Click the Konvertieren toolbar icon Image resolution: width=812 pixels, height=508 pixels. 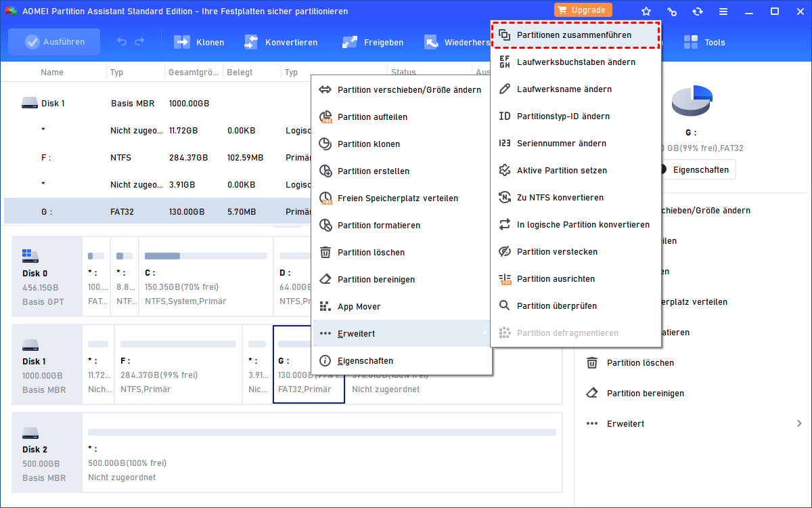[x=251, y=42]
